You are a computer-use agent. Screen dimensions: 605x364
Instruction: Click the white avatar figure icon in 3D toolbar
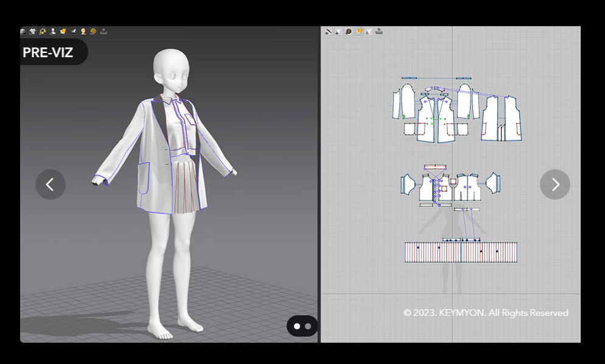[53, 31]
